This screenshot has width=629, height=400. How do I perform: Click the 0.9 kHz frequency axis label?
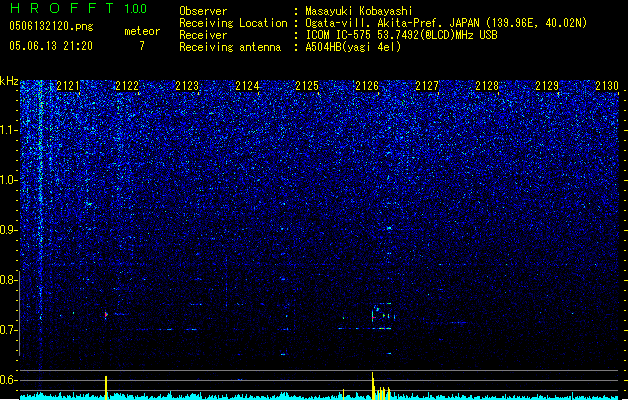coord(8,230)
